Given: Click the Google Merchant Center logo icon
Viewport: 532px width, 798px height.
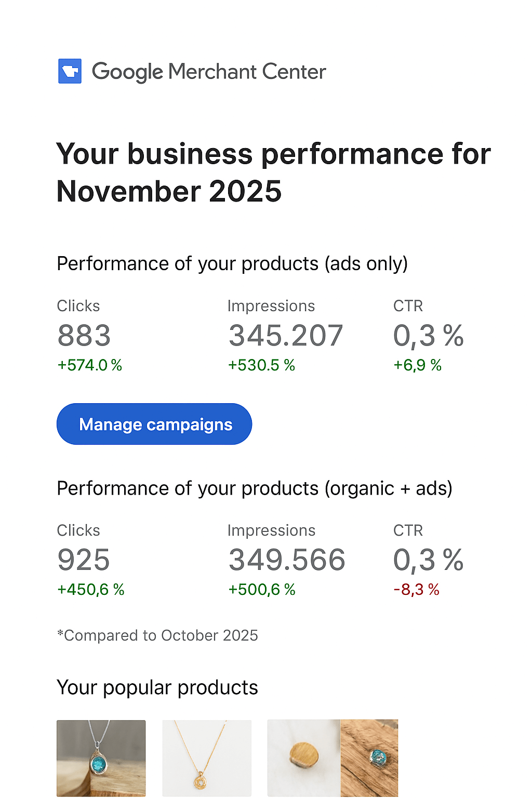Looking at the screenshot, I should point(70,71).
